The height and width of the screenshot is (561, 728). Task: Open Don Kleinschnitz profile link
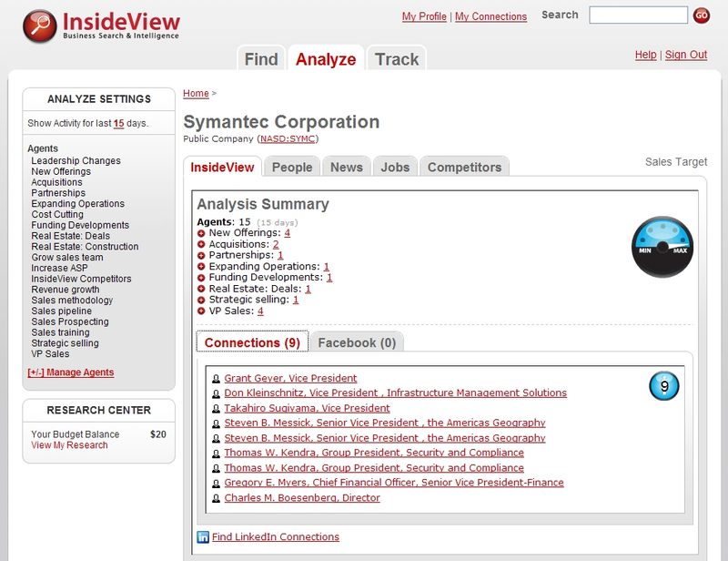coord(396,393)
